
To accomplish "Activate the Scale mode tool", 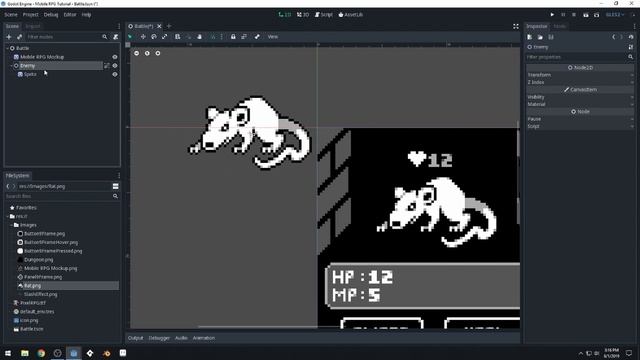I will (164, 37).
